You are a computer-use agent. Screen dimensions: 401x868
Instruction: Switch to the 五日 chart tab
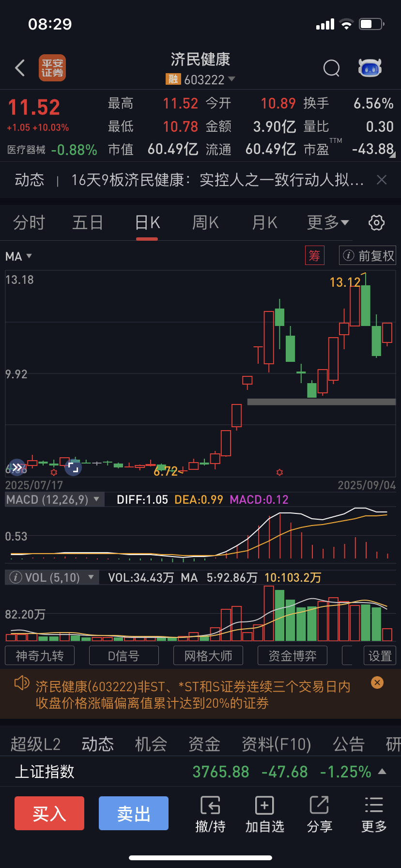(88, 223)
